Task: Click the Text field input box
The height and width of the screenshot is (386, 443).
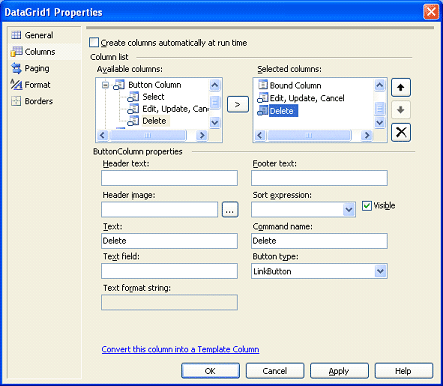Action: click(169, 271)
